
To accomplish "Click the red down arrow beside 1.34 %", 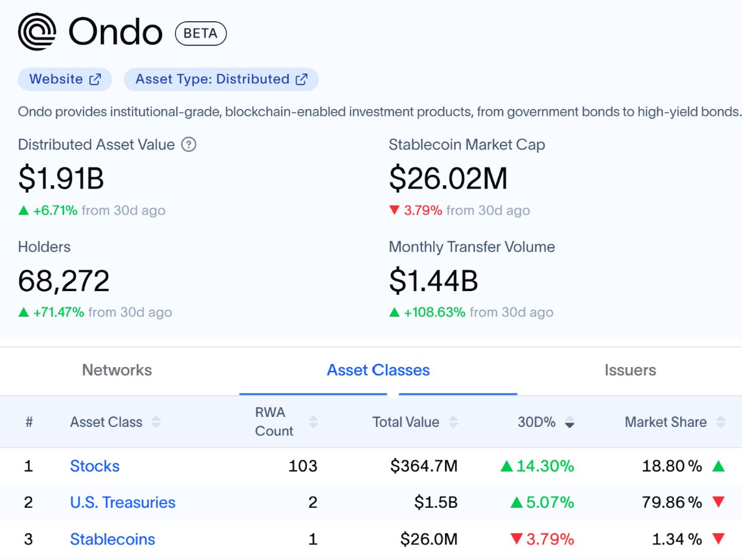I will click(718, 538).
